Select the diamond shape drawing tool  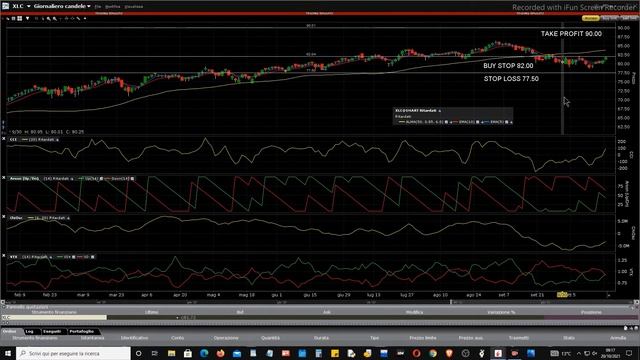coord(72,18)
